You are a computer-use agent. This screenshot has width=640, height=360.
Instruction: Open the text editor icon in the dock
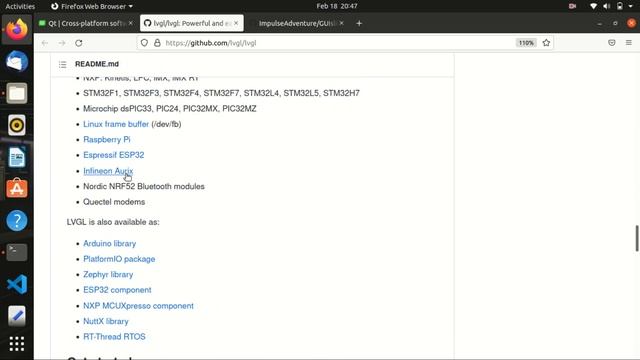tap(17, 316)
